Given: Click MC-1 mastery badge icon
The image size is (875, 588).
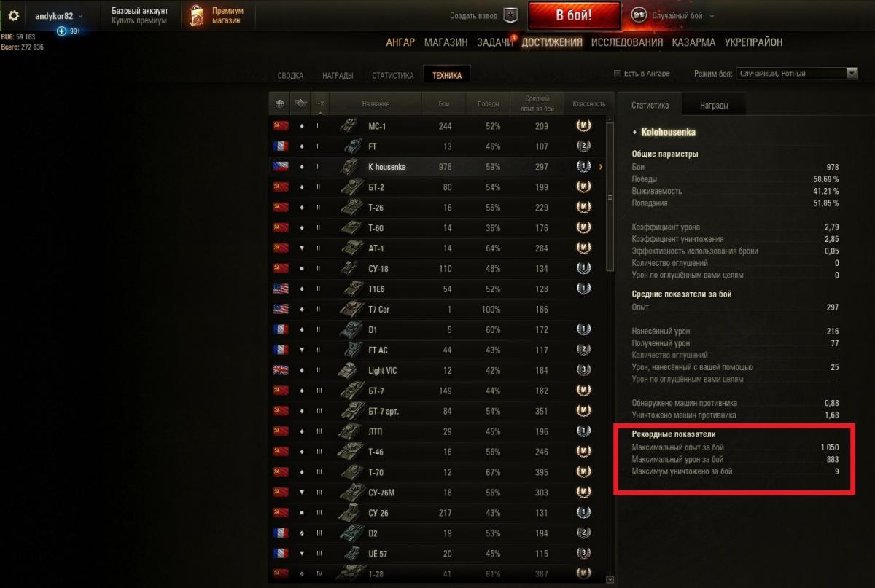Looking at the screenshot, I should click(583, 125).
